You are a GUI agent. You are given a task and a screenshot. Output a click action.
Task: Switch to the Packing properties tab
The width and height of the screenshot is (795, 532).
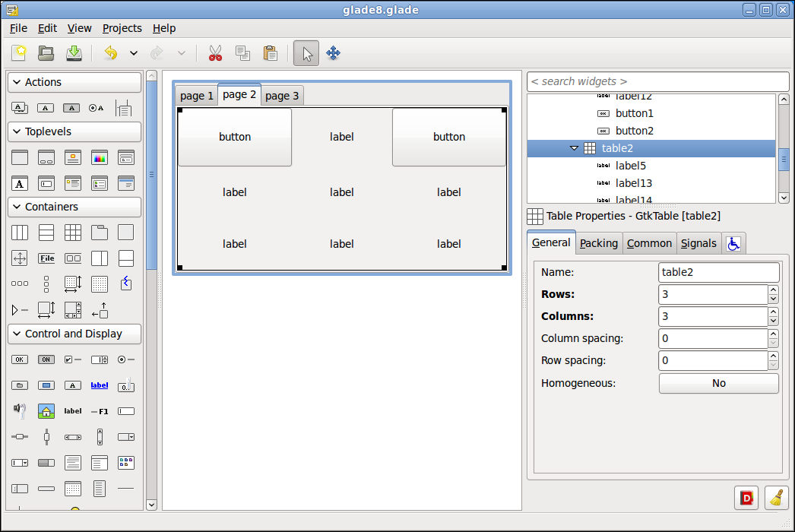click(x=599, y=243)
